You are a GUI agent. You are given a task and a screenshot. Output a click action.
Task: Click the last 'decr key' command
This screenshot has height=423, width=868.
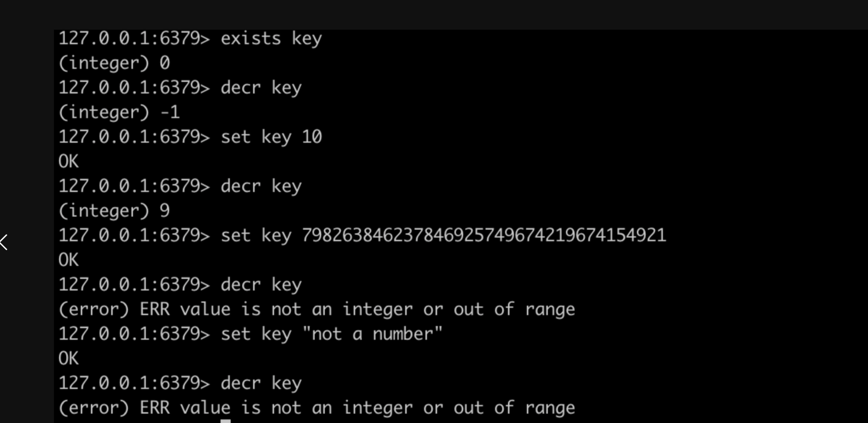pos(261,383)
